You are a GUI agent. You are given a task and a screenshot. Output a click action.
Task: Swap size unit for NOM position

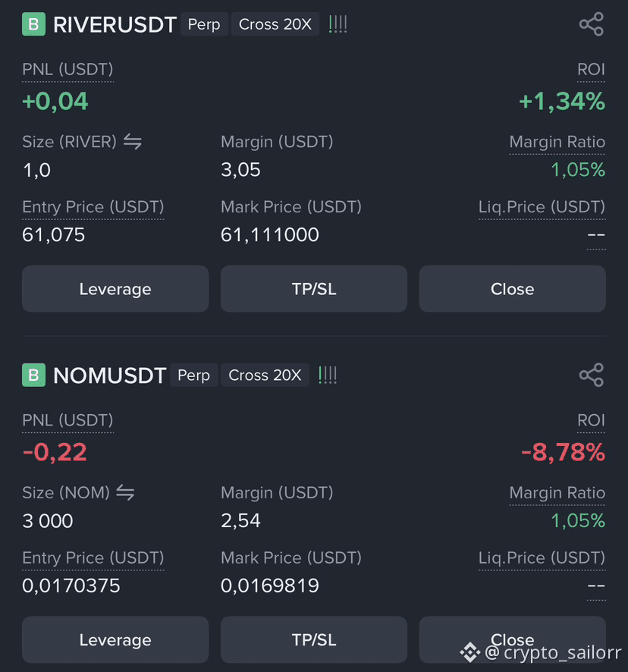125,492
